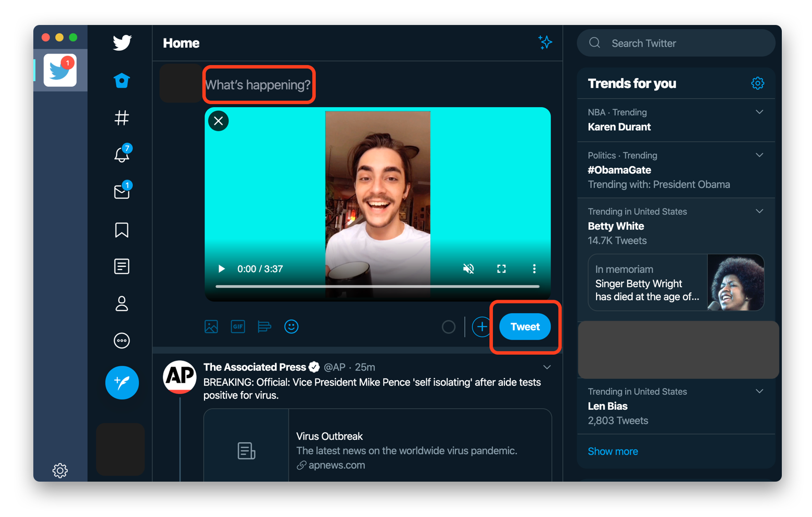Open settings gear in far-left strip

60,471
